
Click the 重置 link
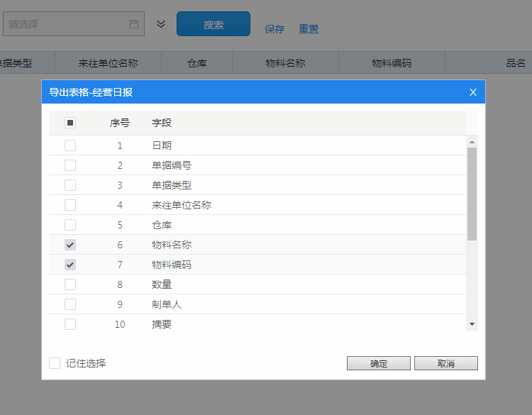pyautogui.click(x=309, y=29)
